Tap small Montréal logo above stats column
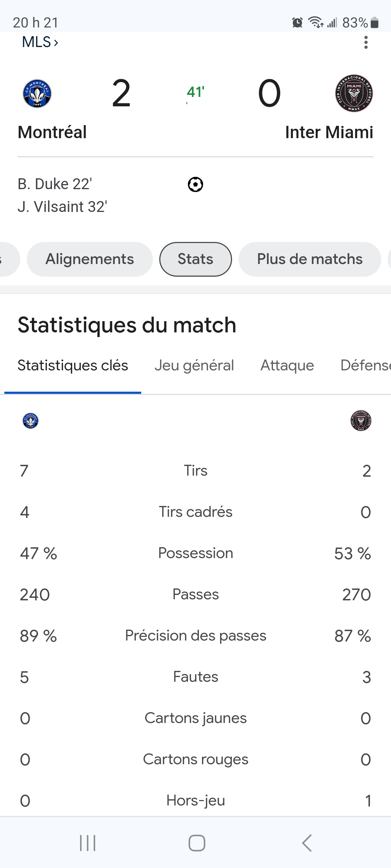 tap(30, 421)
